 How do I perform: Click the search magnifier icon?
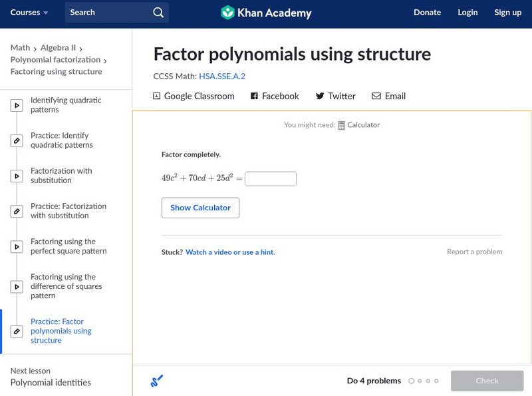[x=158, y=13]
